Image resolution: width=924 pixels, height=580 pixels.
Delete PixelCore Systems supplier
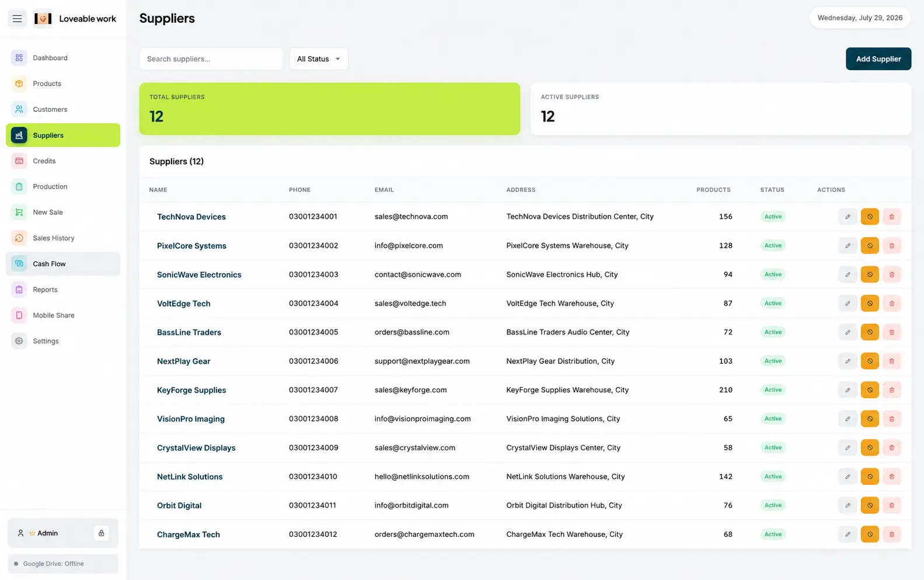pos(892,245)
